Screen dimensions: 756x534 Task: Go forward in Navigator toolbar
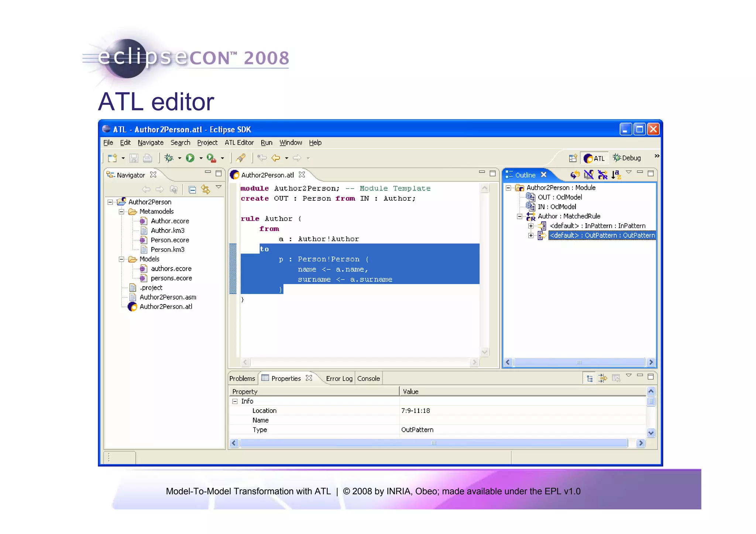point(159,189)
